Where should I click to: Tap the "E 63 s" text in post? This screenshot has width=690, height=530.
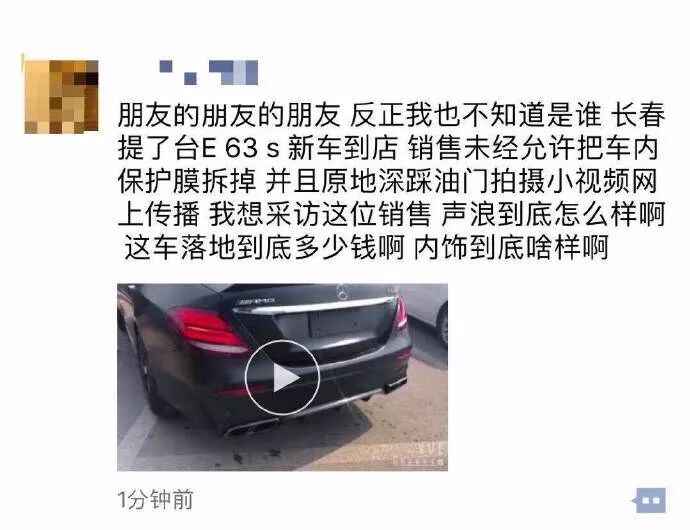240,148
